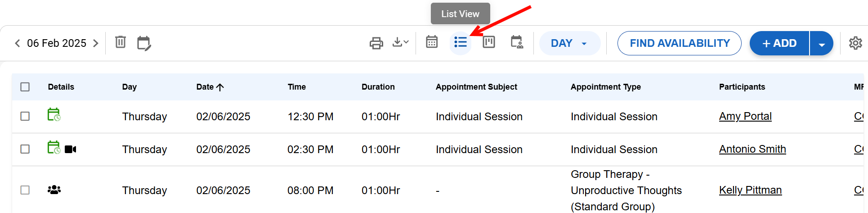
Task: Open the settings gear icon
Action: click(855, 43)
